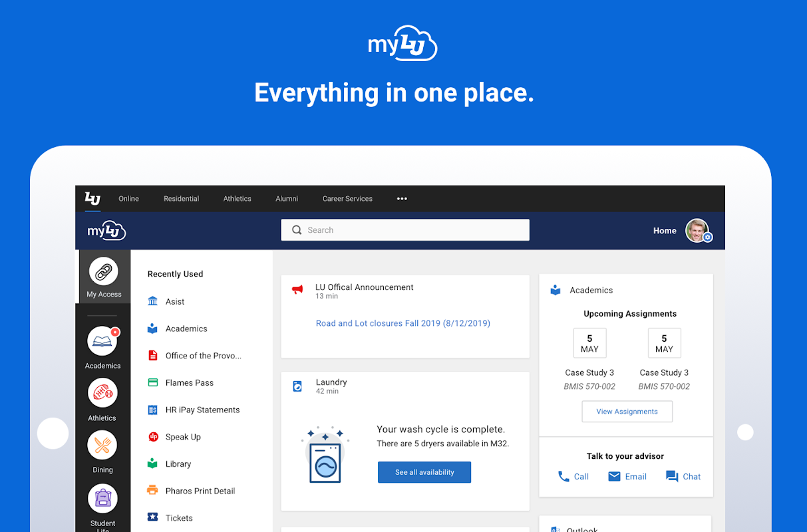Open the Academics sidebar book icon
The width and height of the screenshot is (807, 532).
(x=102, y=342)
